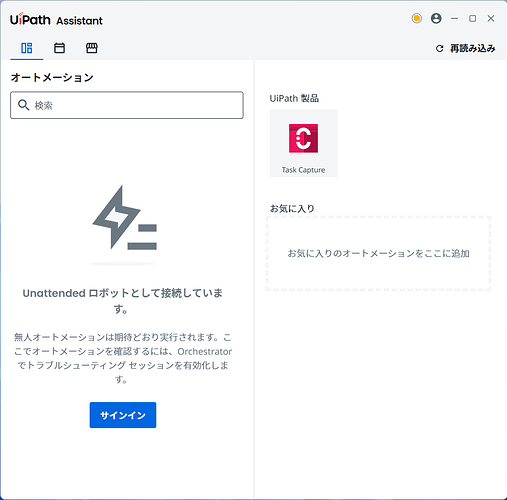The width and height of the screenshot is (507, 500).
Task: Open the Marketplace store tab icon
Action: click(92, 48)
